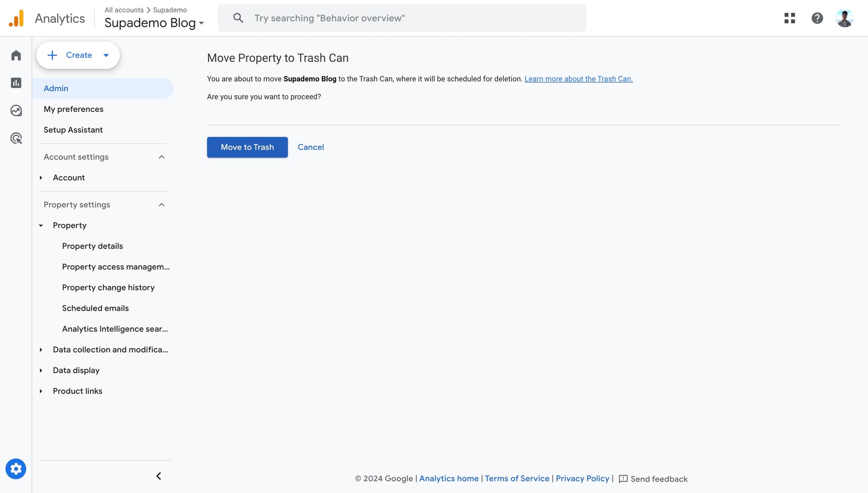Open the Advertising icon in sidebar
The width and height of the screenshot is (868, 493).
[x=16, y=138]
